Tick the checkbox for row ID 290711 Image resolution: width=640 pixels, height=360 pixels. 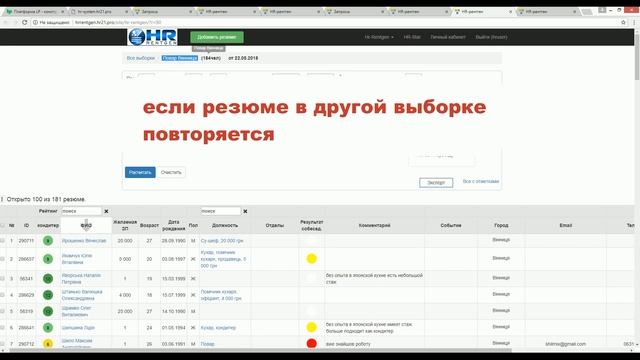2,241
